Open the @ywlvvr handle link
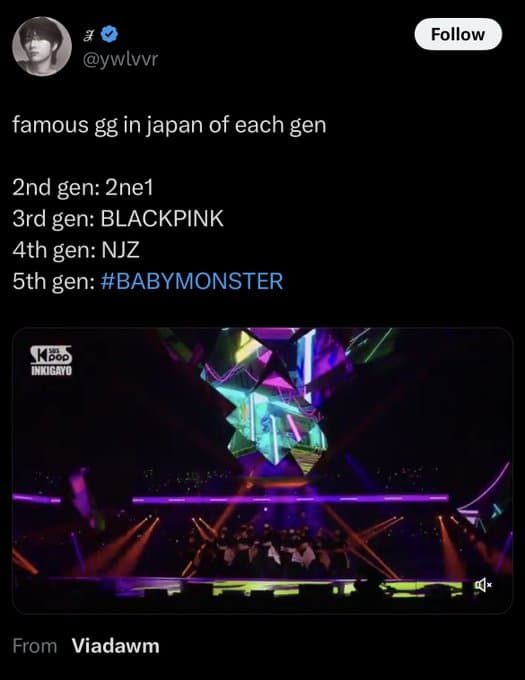The image size is (525, 680). pyautogui.click(x=120, y=59)
